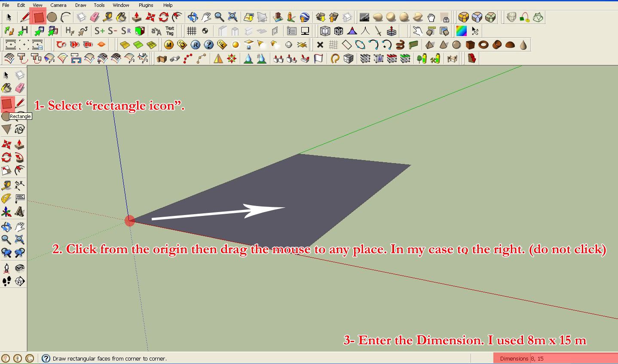
Task: Click the padlock lock icon
Action: point(446,18)
